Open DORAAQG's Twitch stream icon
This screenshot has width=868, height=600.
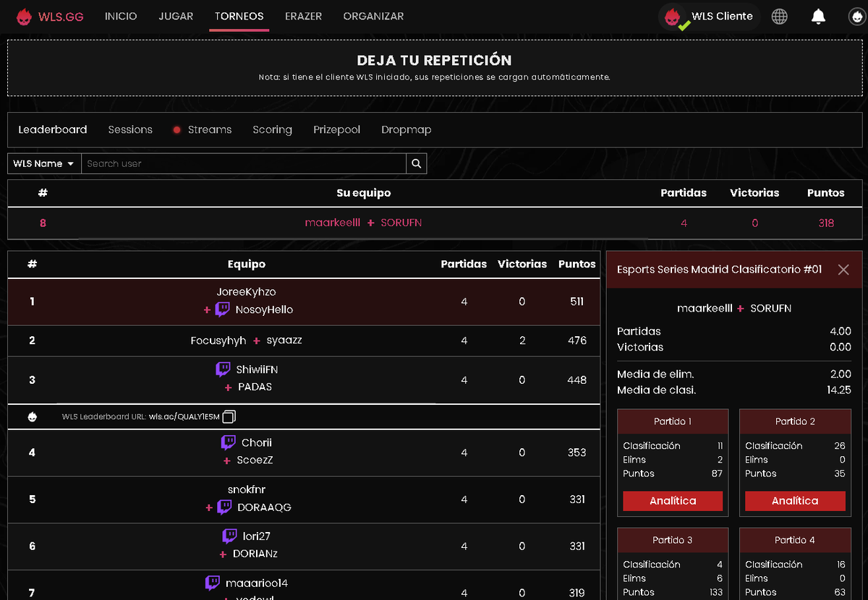224,507
